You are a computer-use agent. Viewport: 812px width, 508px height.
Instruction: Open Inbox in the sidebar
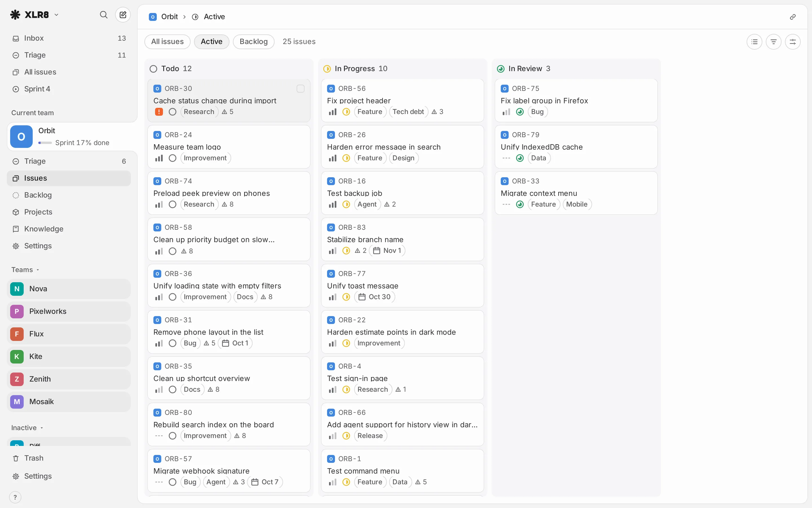pos(69,38)
